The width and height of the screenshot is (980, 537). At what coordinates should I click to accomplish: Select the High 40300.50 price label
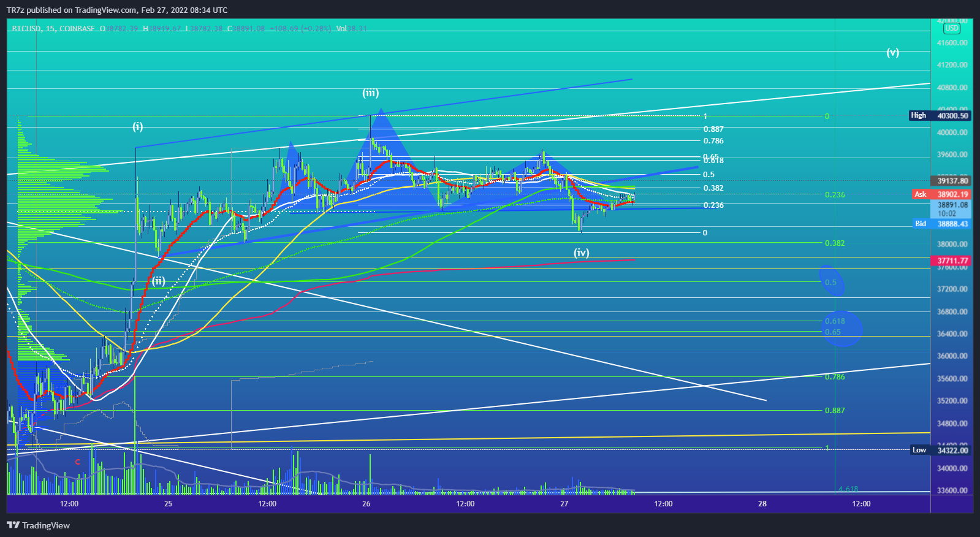pyautogui.click(x=940, y=115)
